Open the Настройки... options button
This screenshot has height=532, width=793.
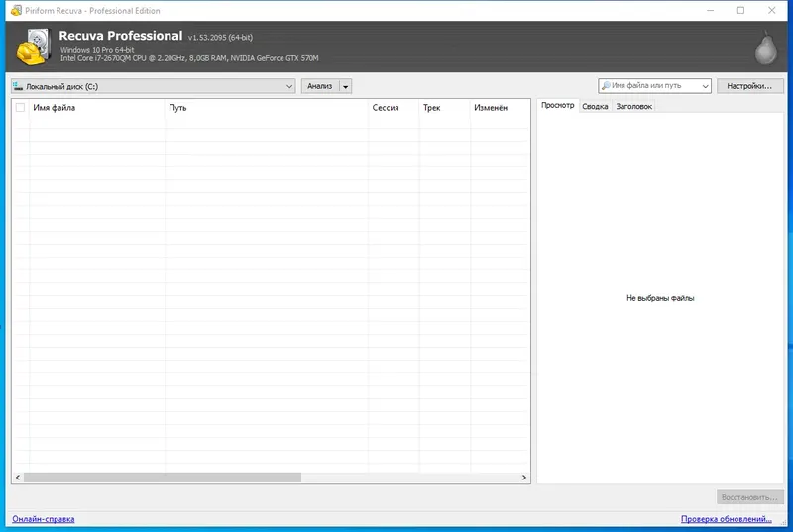point(749,86)
